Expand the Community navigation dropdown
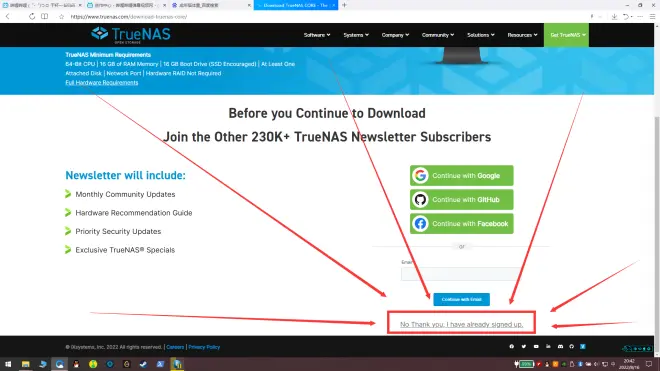 coord(438,35)
